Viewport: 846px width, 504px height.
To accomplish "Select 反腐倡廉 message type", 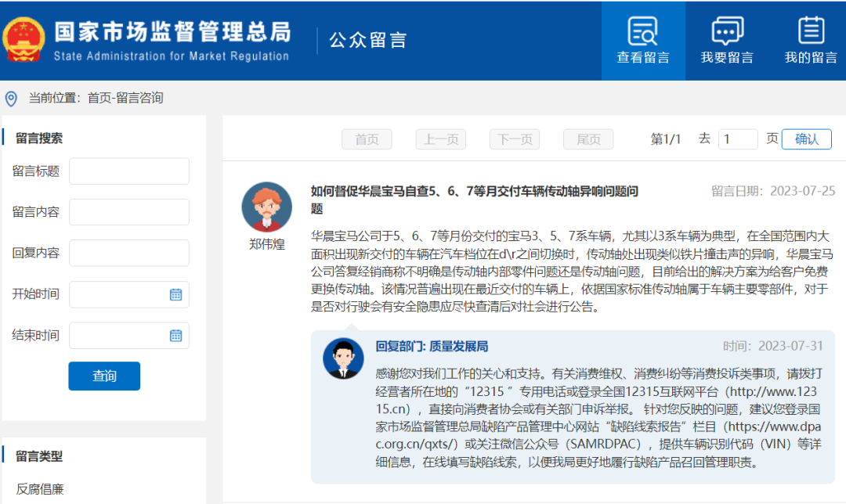I will pos(39,489).
